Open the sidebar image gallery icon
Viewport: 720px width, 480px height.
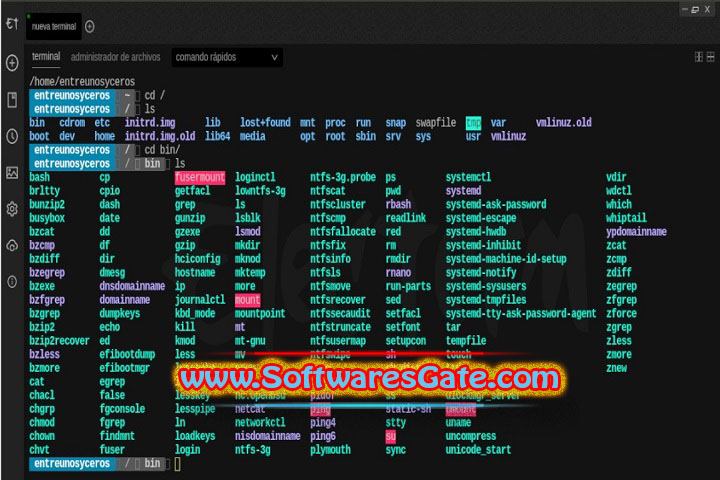tap(12, 173)
